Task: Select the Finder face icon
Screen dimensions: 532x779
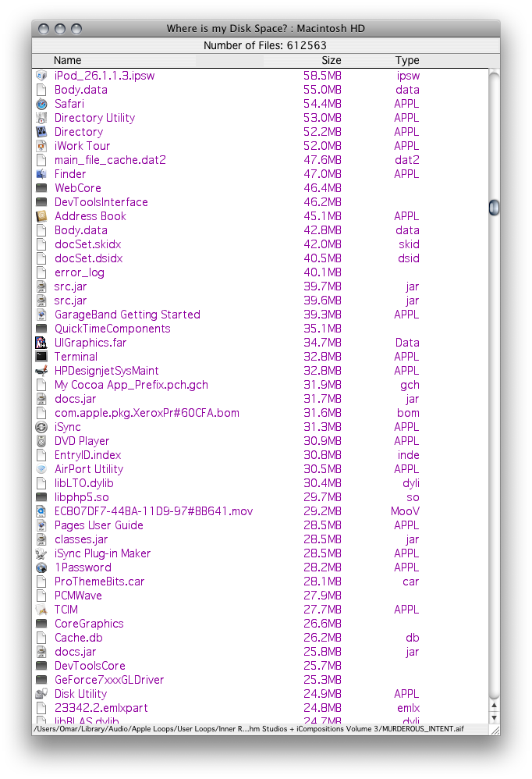Action: coord(41,174)
